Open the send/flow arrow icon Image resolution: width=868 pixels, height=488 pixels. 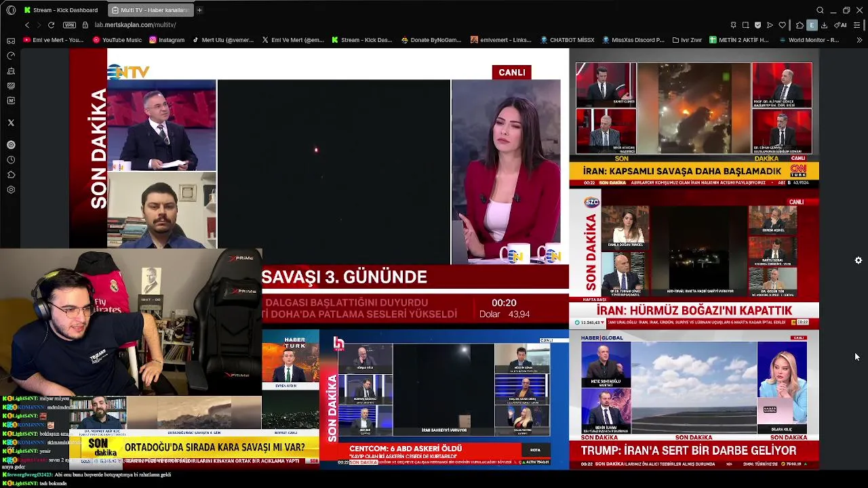pos(770,25)
